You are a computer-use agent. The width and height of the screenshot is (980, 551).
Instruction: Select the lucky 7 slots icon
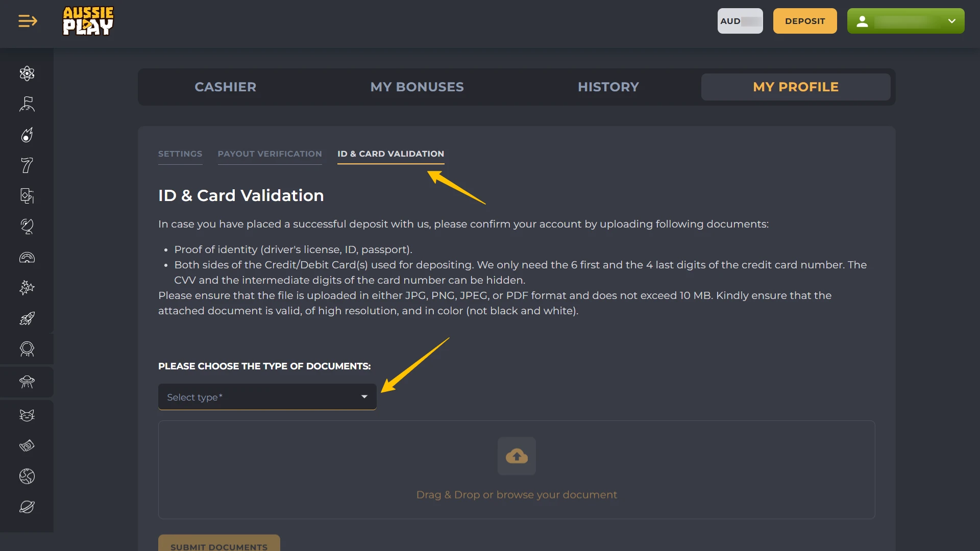coord(27,165)
